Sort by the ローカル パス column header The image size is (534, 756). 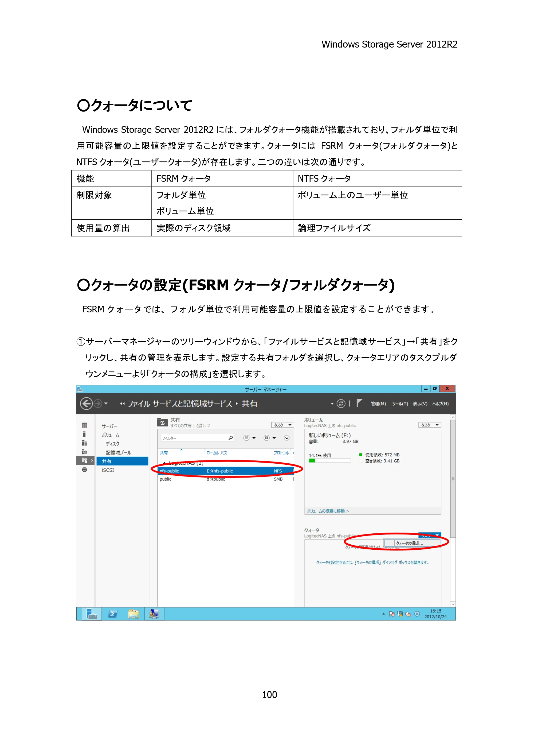coord(217,453)
